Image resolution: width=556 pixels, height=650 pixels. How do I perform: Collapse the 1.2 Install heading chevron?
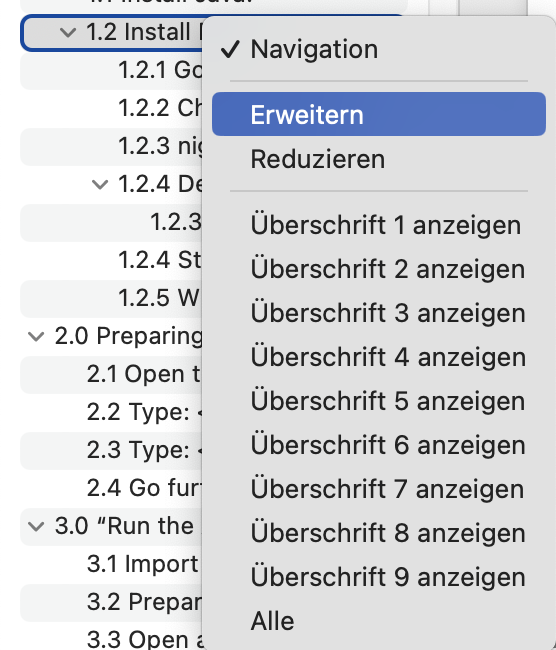pyautogui.click(x=68, y=32)
